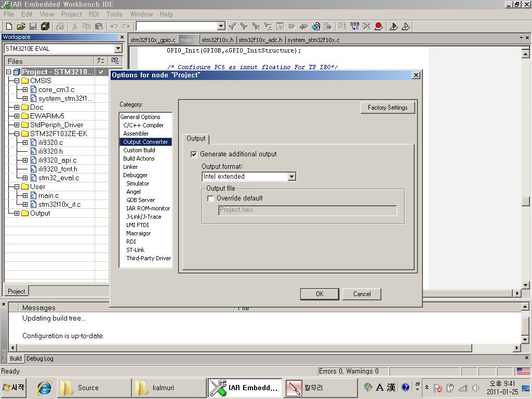Select J-Link/J-Trace category

click(x=144, y=217)
